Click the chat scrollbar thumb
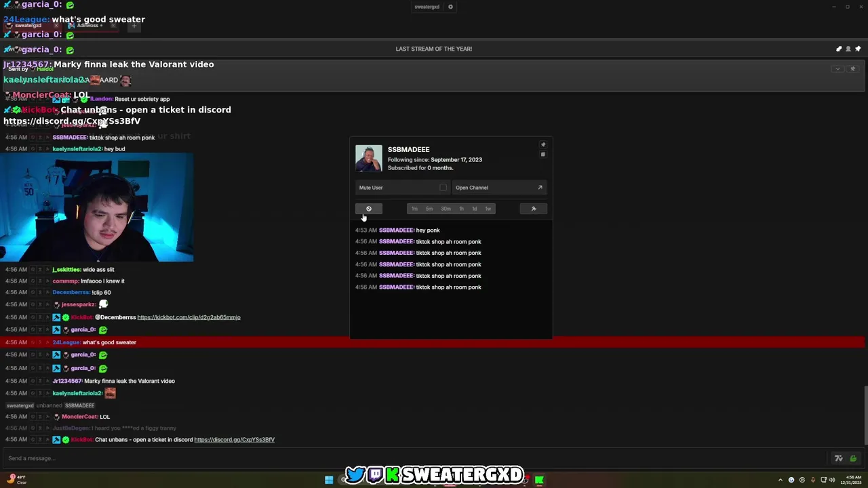Image resolution: width=868 pixels, height=488 pixels. (866, 415)
